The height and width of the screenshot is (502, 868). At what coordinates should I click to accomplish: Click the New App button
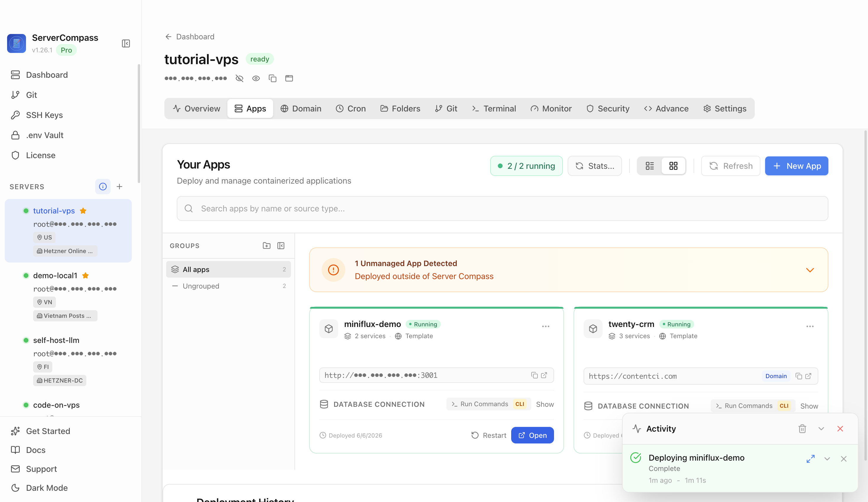tap(796, 166)
